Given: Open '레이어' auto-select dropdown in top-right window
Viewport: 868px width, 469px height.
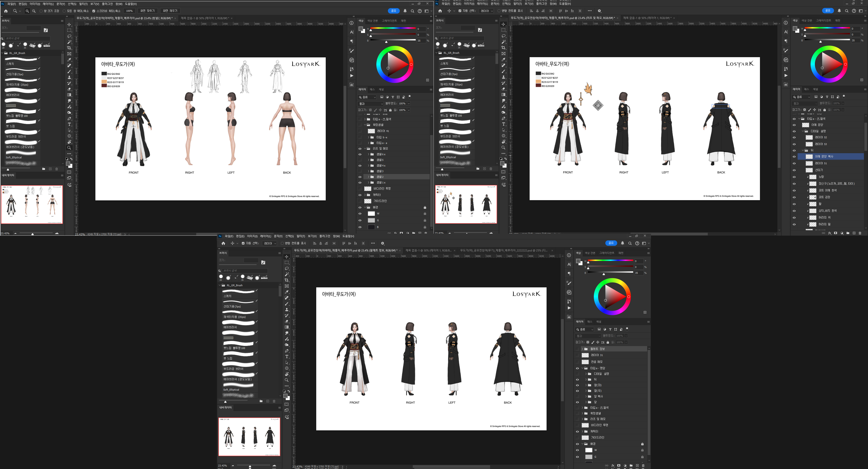Looking at the screenshot, I should coord(486,11).
